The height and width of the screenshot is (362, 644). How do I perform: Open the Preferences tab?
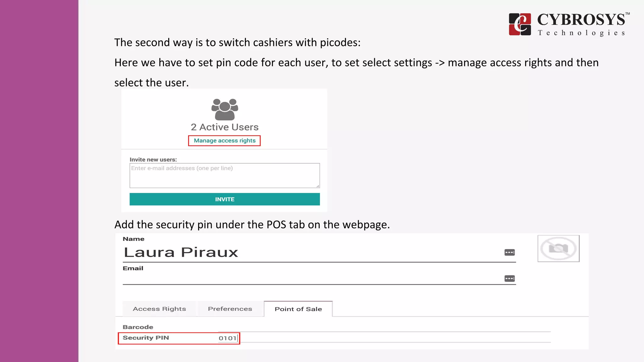(x=230, y=309)
